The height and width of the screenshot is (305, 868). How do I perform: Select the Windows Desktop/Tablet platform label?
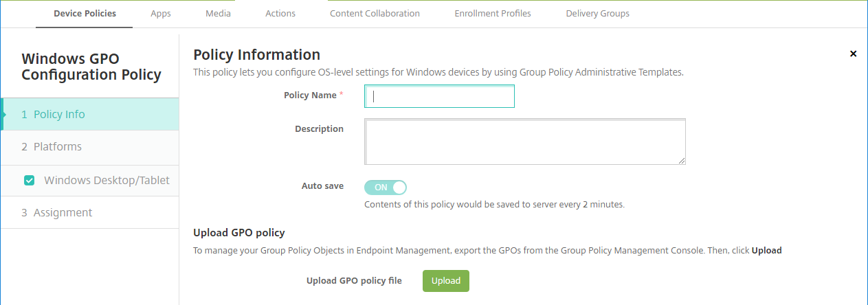click(107, 181)
